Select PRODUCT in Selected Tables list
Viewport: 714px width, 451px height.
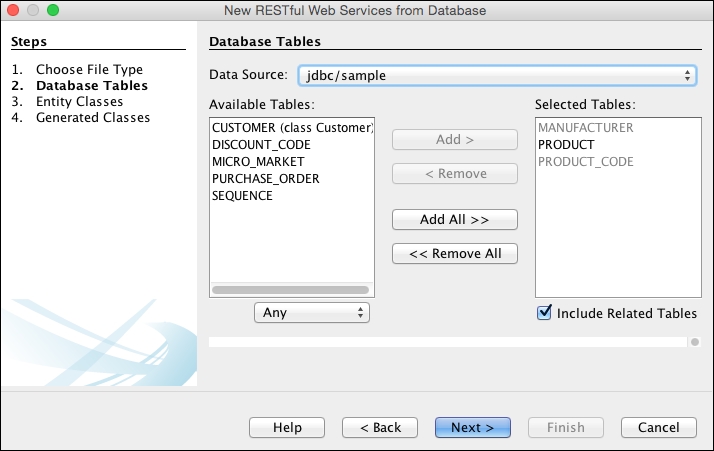point(565,145)
